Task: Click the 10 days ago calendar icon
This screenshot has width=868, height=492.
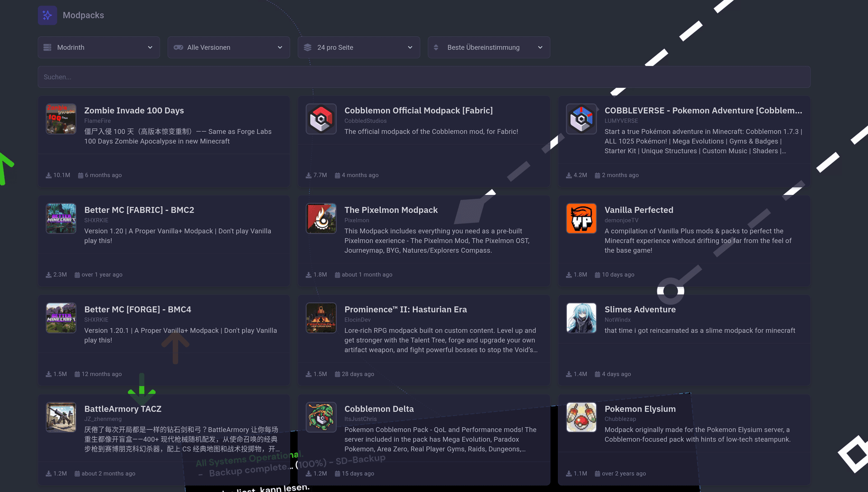Action: point(598,275)
